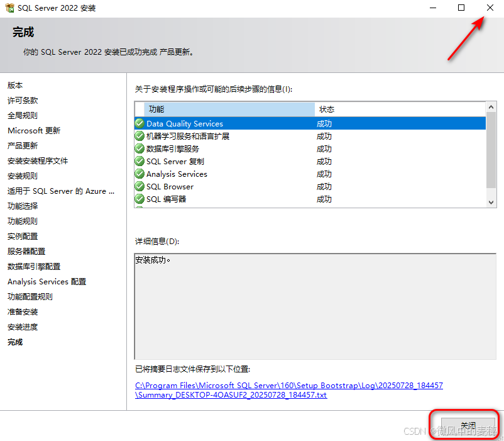Select the 数据库引擎服务 feature row
504x441 pixels.
tap(310, 148)
